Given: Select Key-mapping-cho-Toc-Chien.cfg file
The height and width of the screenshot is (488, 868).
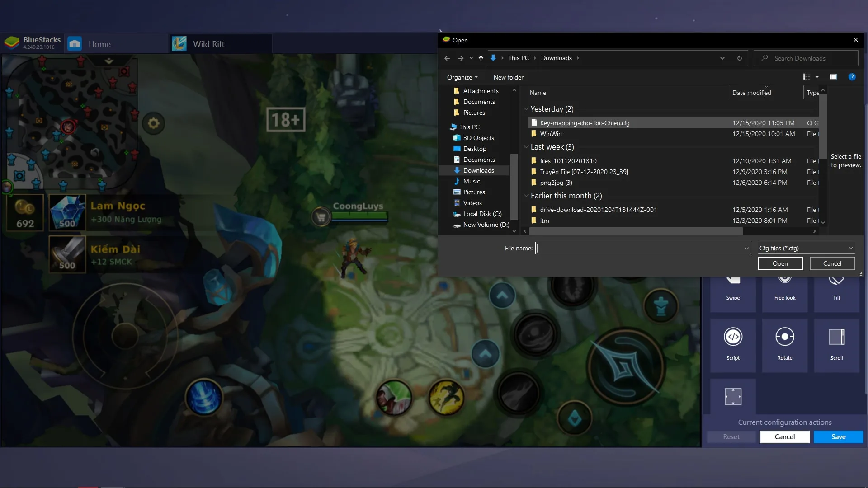Looking at the screenshot, I should [x=673, y=123].
